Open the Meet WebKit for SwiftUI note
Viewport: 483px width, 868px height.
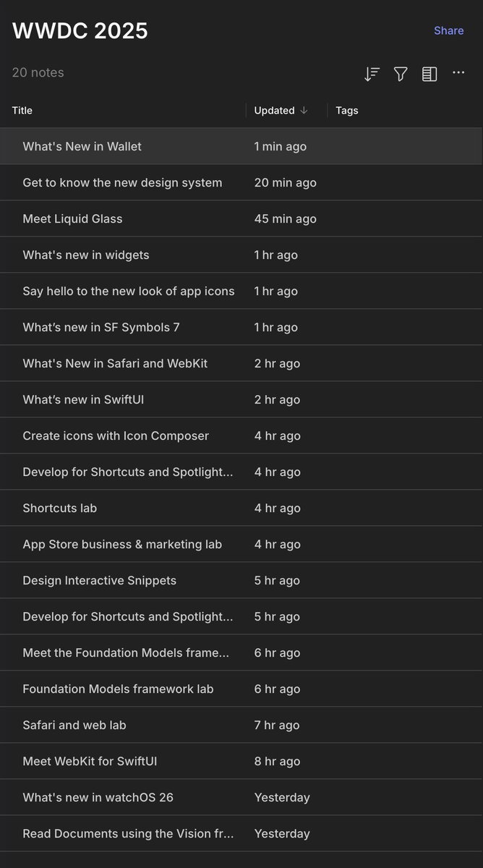(x=241, y=761)
